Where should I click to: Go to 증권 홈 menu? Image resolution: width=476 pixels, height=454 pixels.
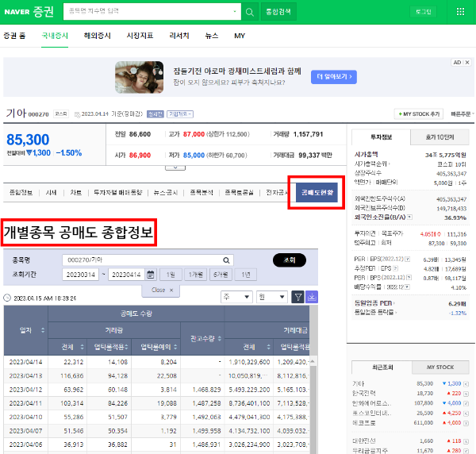14,36
